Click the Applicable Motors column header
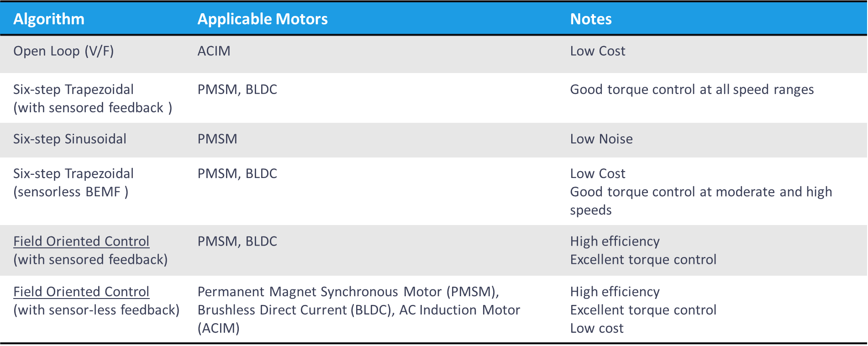The width and height of the screenshot is (868, 346). coord(263,19)
